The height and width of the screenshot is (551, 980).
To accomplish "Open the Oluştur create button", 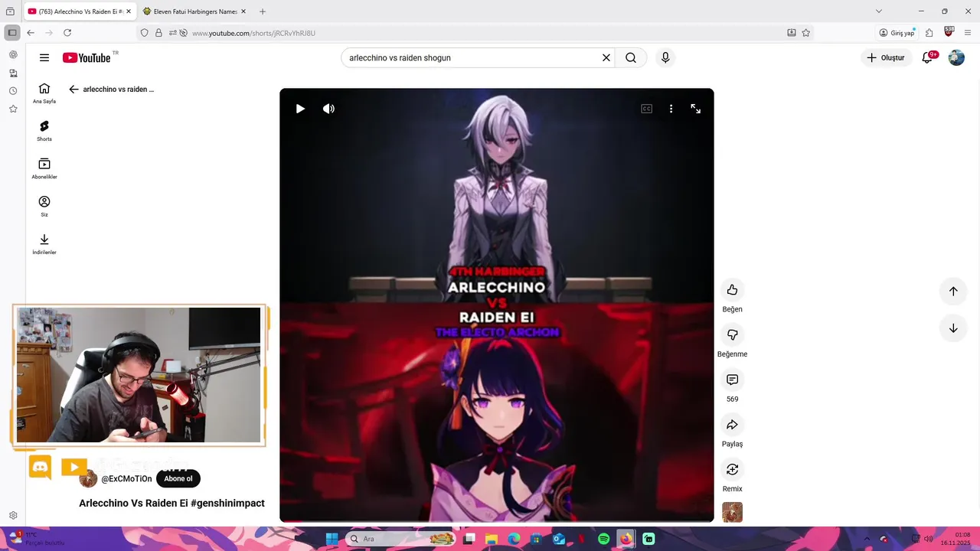I will tap(886, 57).
